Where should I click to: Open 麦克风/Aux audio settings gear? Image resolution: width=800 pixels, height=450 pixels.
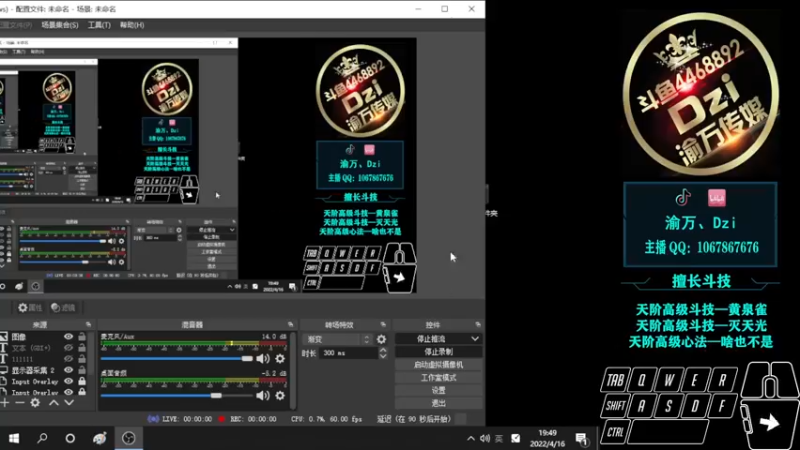click(280, 359)
